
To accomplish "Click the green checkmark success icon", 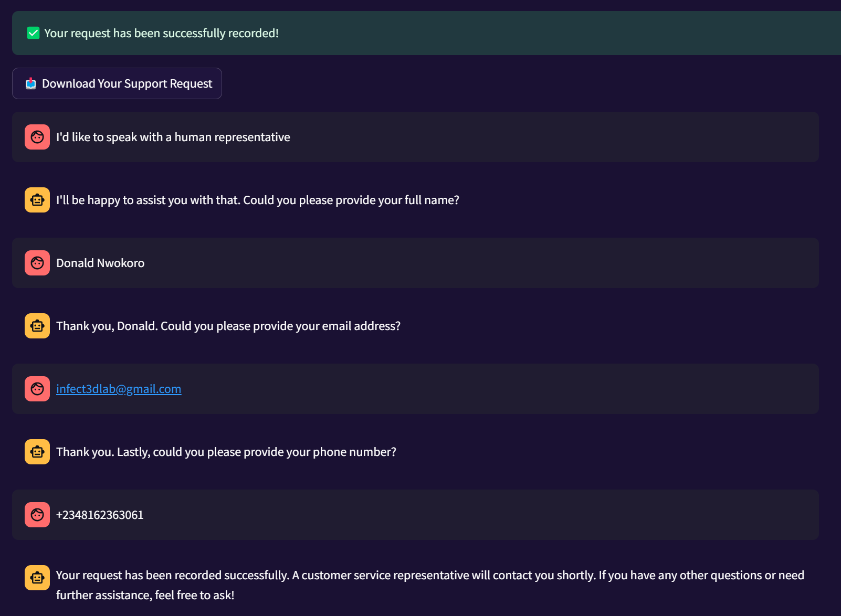I will click(33, 33).
